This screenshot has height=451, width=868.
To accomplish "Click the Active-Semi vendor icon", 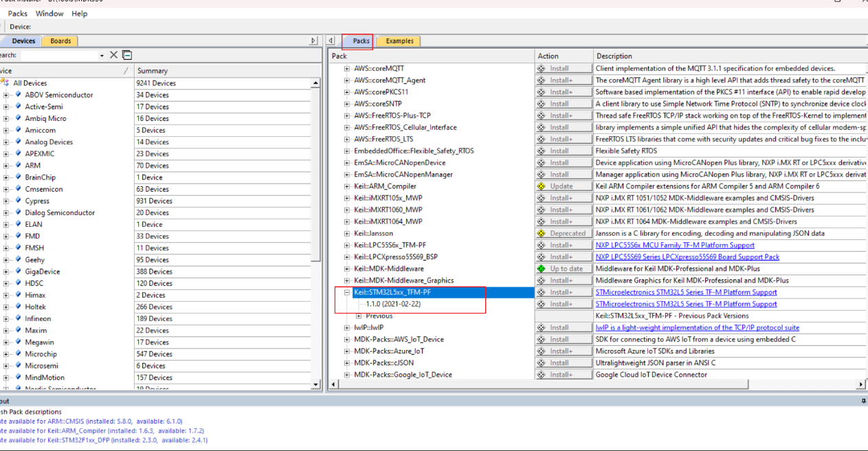I will point(18,107).
